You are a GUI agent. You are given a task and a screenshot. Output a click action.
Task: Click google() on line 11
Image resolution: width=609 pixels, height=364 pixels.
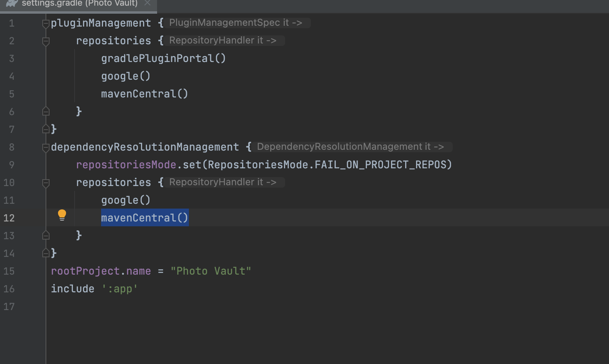click(x=126, y=200)
